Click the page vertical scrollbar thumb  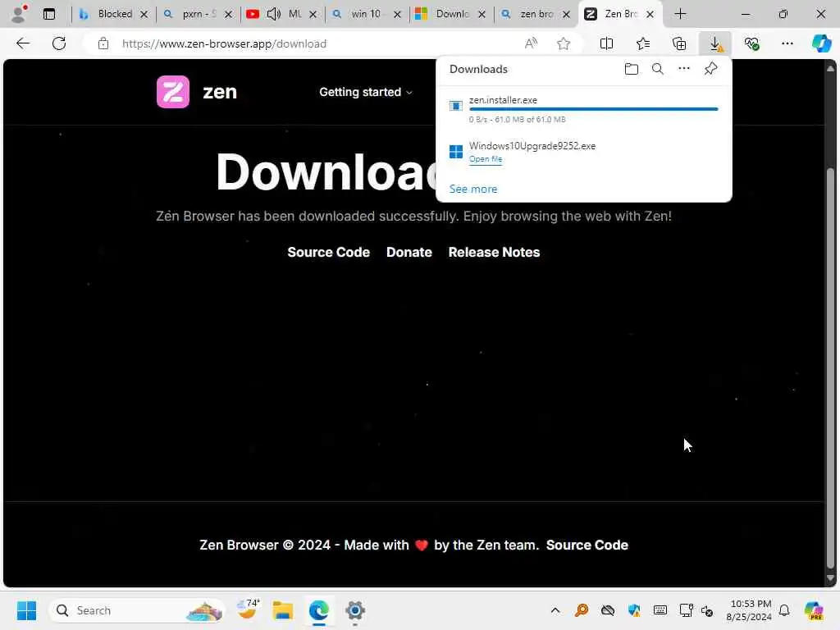[830, 368]
